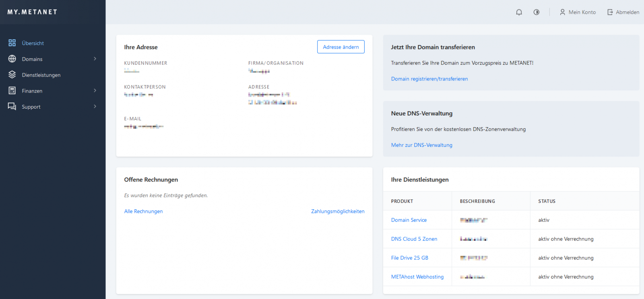Image resolution: width=644 pixels, height=299 pixels.
Task: Click the Übersicht grid icon
Action: coord(12,43)
